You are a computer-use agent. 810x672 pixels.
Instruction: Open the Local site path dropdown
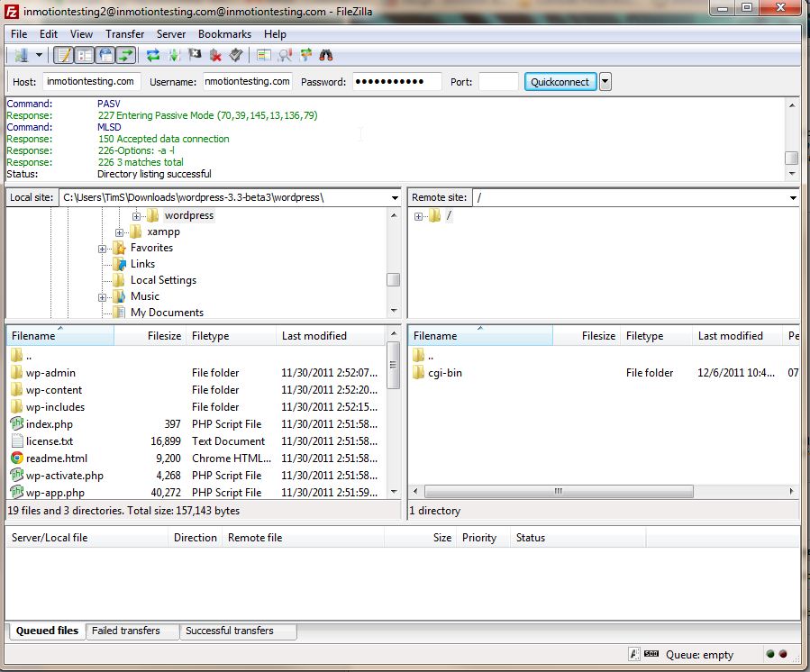click(x=395, y=197)
